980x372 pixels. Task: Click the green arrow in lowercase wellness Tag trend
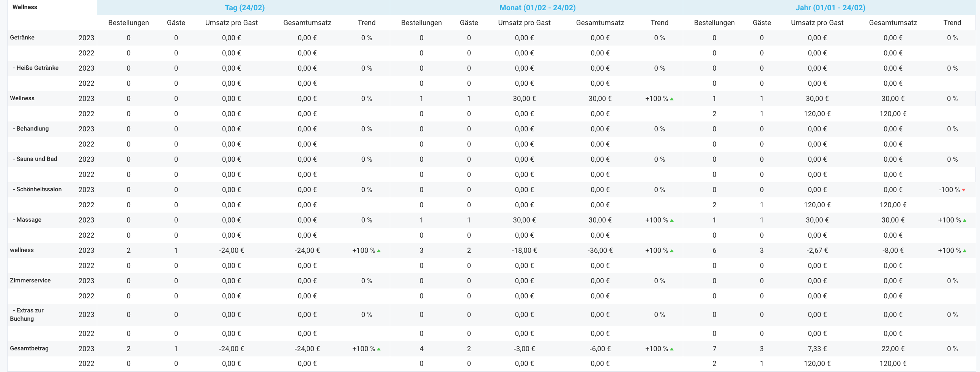click(379, 251)
